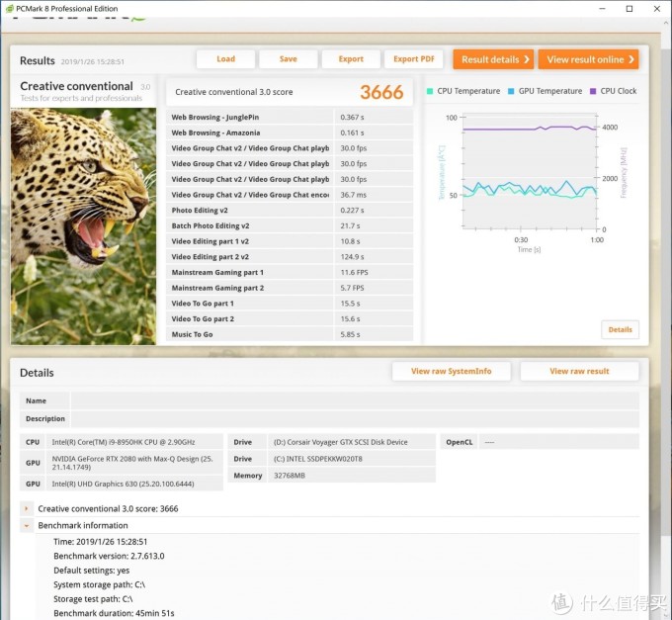Viewport: 672px width, 620px height.
Task: Select Video Editing part 2 v2 row
Action: [x=290, y=256]
